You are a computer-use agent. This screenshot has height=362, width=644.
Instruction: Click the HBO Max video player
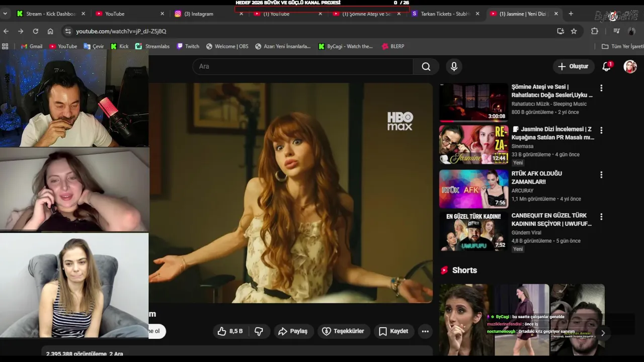coord(291,193)
